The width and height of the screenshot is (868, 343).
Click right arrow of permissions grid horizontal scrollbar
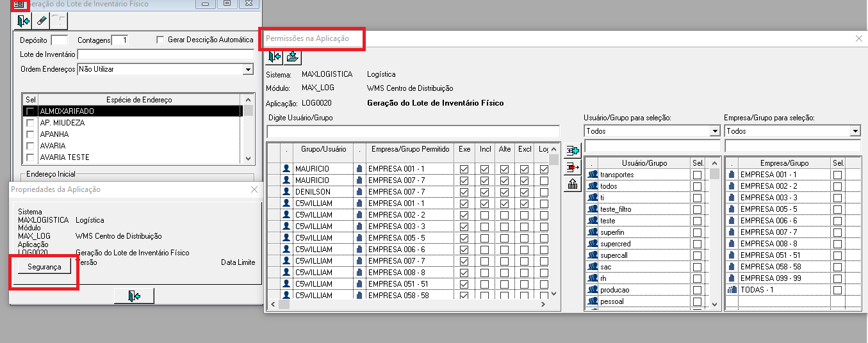click(544, 305)
